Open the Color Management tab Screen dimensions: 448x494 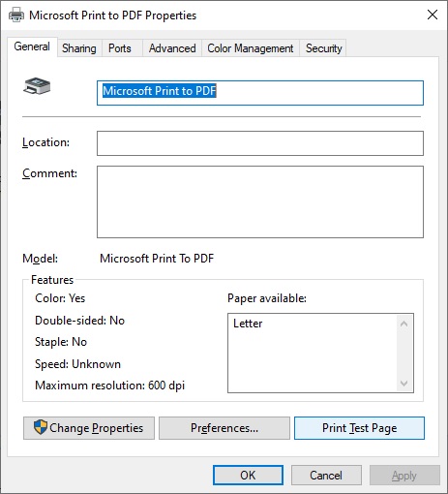(251, 48)
